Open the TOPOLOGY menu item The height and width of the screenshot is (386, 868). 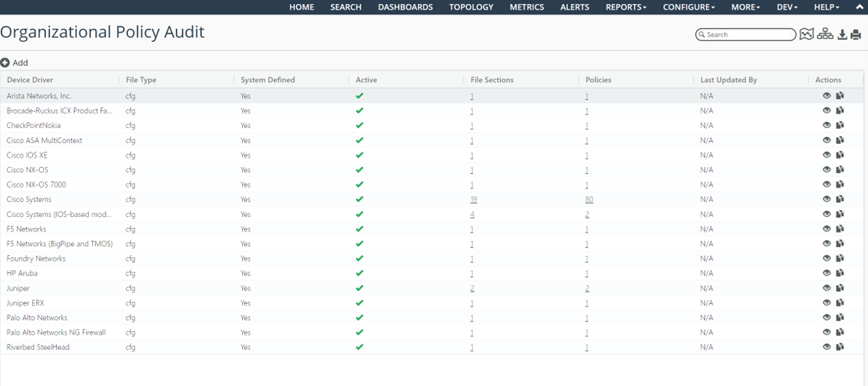point(471,7)
